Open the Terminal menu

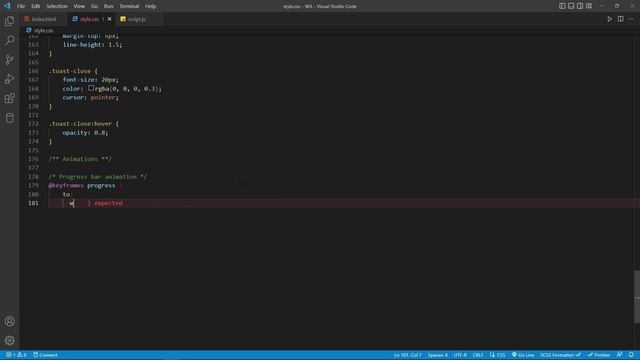pyautogui.click(x=129, y=6)
